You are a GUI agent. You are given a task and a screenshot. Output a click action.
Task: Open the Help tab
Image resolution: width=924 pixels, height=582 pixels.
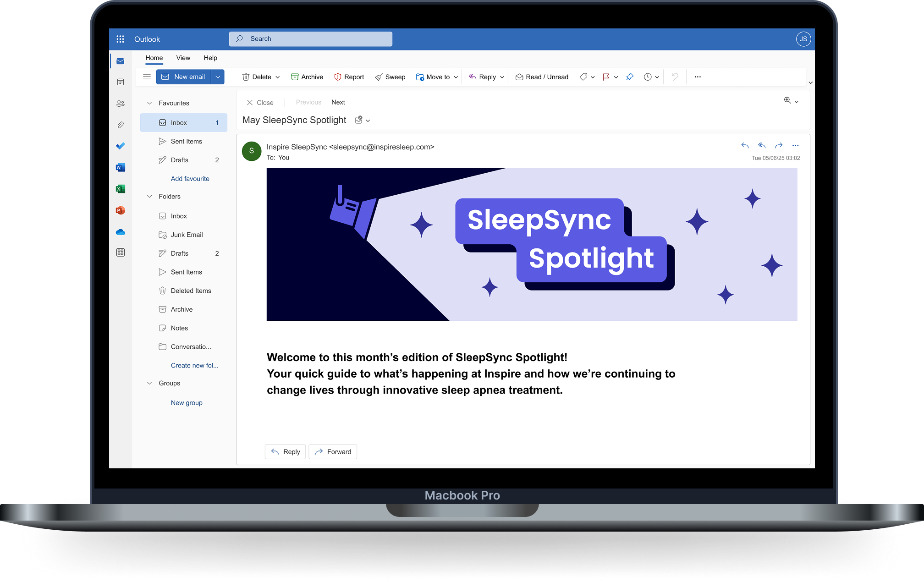point(210,58)
